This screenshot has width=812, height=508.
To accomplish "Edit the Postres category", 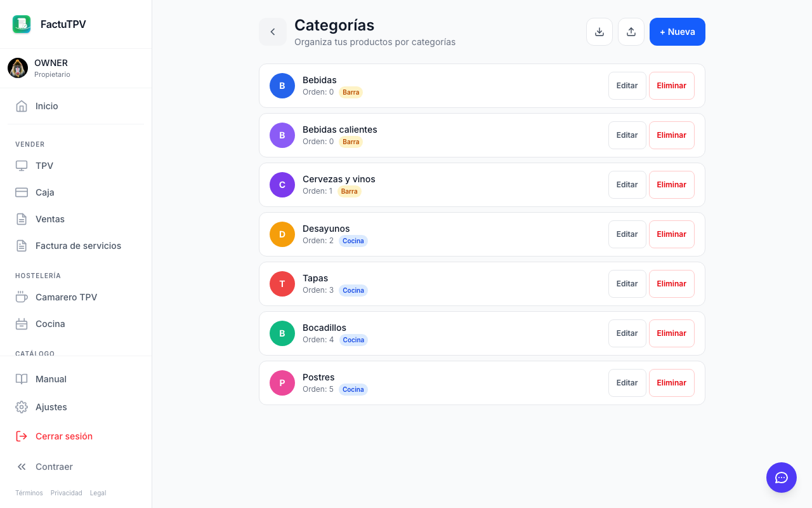I will click(627, 383).
